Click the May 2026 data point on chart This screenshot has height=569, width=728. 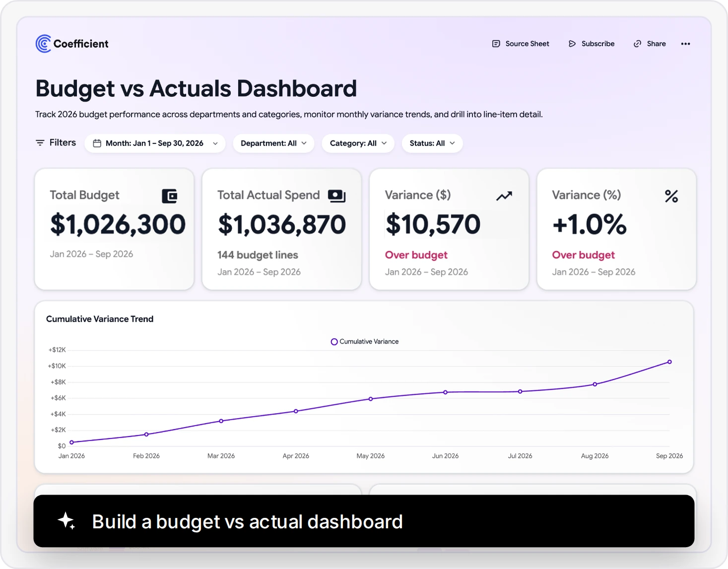(371, 399)
